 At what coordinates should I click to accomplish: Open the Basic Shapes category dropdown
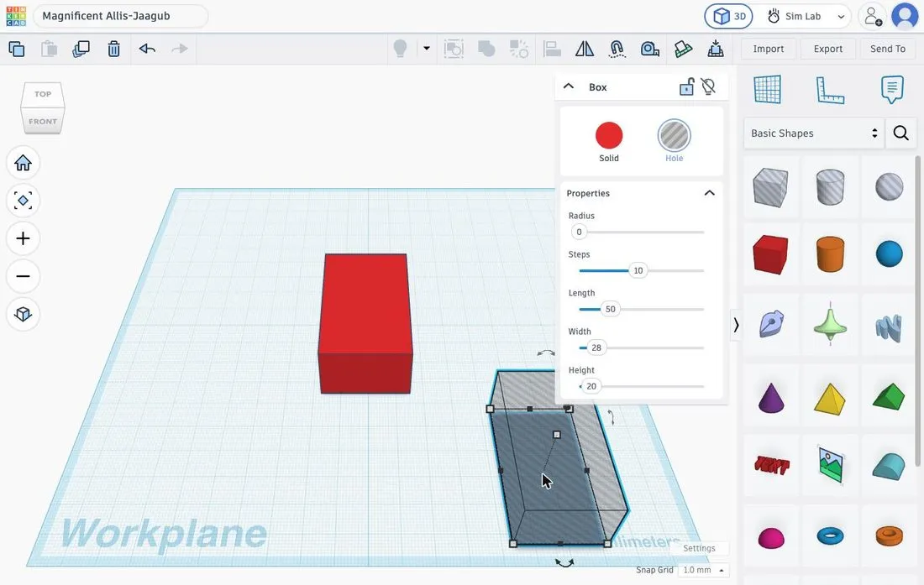point(814,133)
